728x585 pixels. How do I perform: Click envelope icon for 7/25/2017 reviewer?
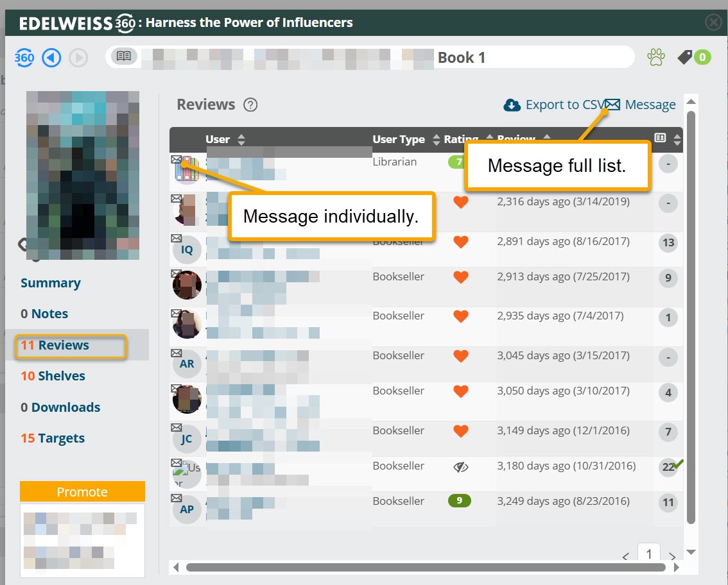(176, 273)
